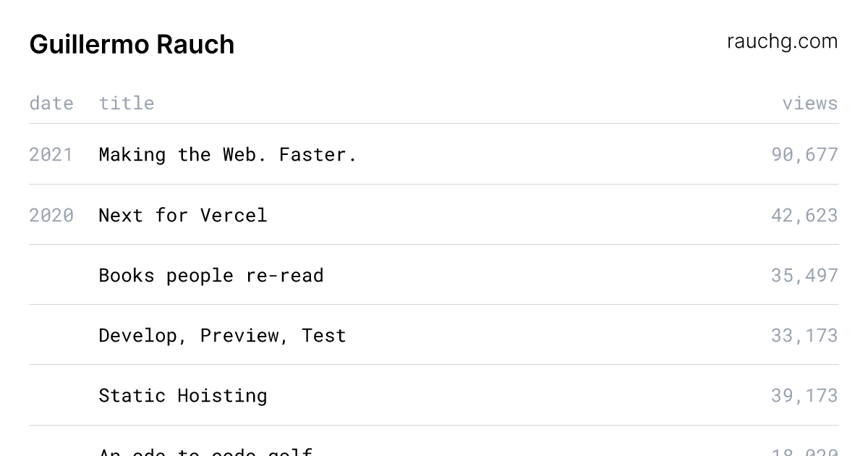
Task: Open the post Making the Web. Faster.
Action: [228, 154]
